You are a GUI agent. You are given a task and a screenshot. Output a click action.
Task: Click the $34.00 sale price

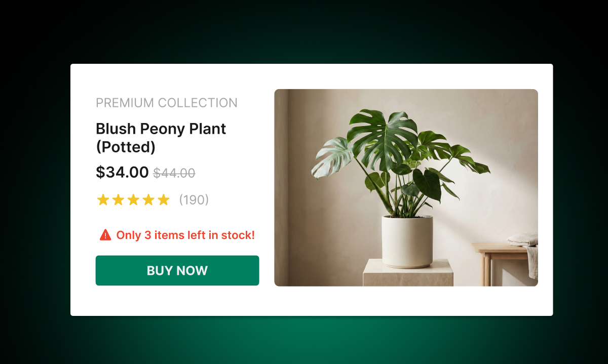pos(123,172)
